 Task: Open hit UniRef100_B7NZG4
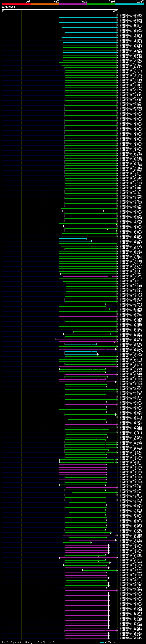coord(131,613)
